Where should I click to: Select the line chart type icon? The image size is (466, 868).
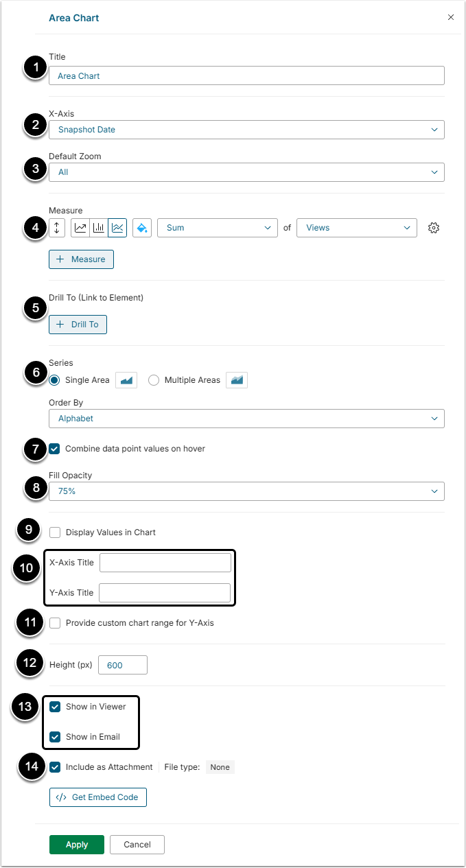[80, 228]
